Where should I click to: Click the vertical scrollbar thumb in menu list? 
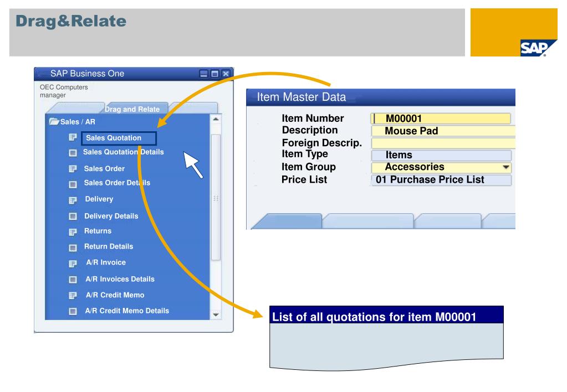(216, 197)
